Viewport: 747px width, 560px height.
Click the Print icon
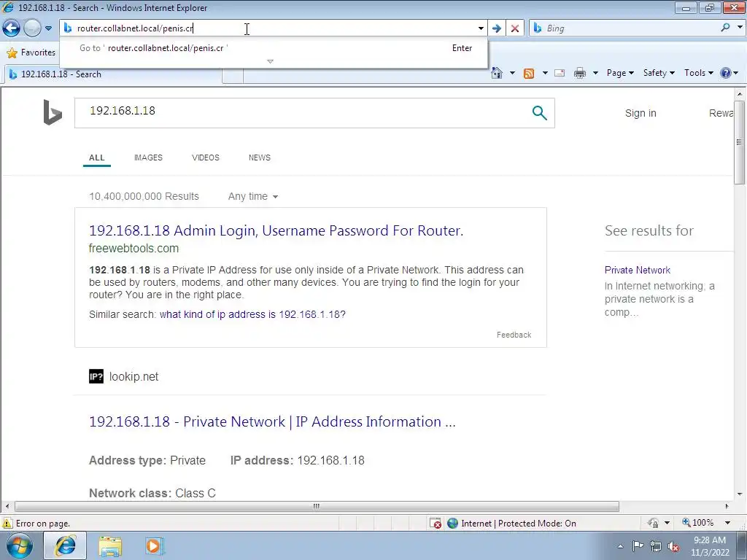pyautogui.click(x=580, y=73)
